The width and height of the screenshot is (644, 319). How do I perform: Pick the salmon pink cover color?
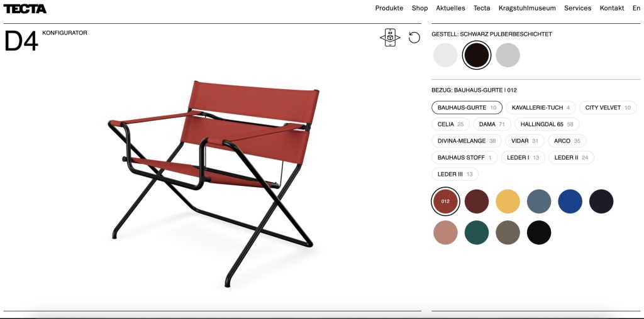point(445,232)
